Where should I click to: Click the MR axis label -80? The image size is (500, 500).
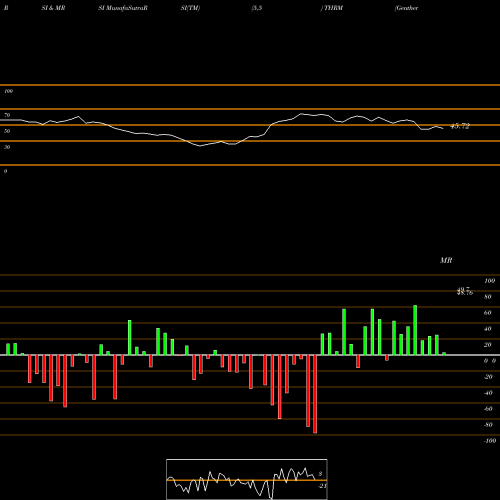[x=488, y=425]
